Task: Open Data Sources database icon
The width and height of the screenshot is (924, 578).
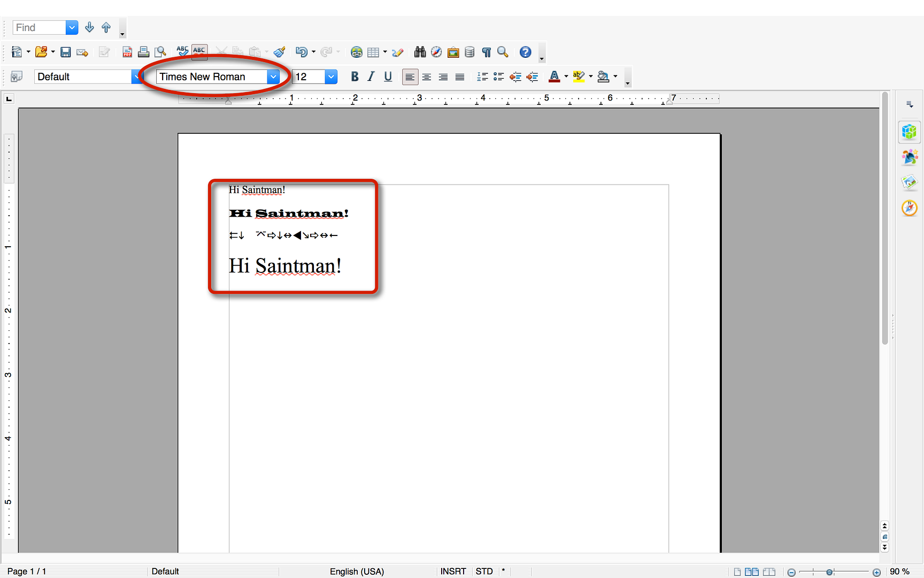Action: pos(469,52)
